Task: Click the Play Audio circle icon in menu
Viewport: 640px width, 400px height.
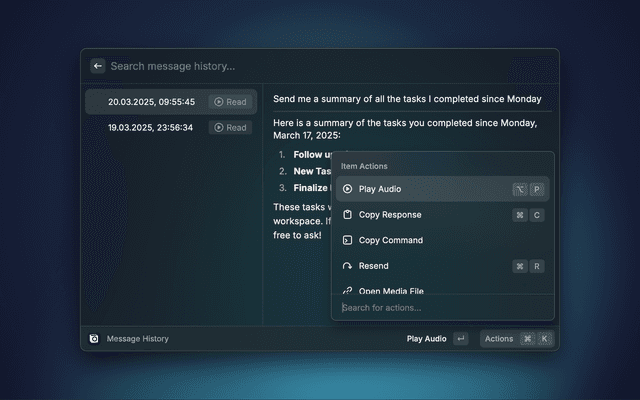Action: tap(347, 189)
